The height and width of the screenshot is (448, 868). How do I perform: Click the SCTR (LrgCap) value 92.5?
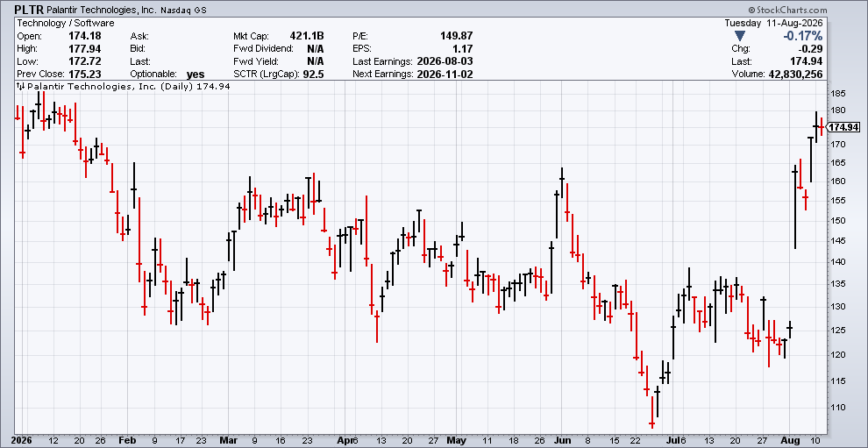click(x=314, y=75)
